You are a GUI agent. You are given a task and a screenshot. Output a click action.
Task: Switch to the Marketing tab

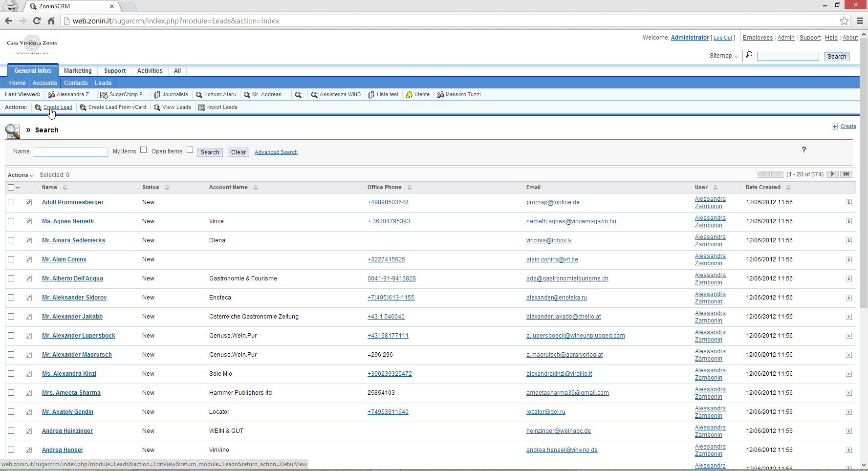coord(78,71)
